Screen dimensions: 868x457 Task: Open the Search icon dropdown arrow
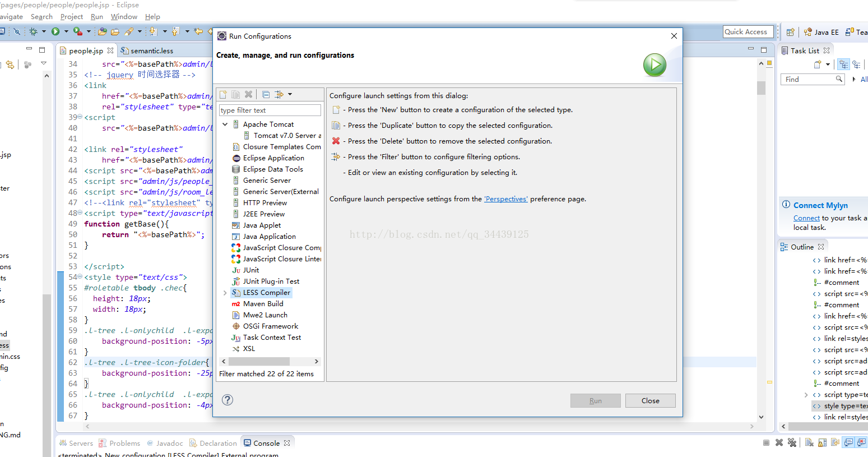[x=140, y=31]
